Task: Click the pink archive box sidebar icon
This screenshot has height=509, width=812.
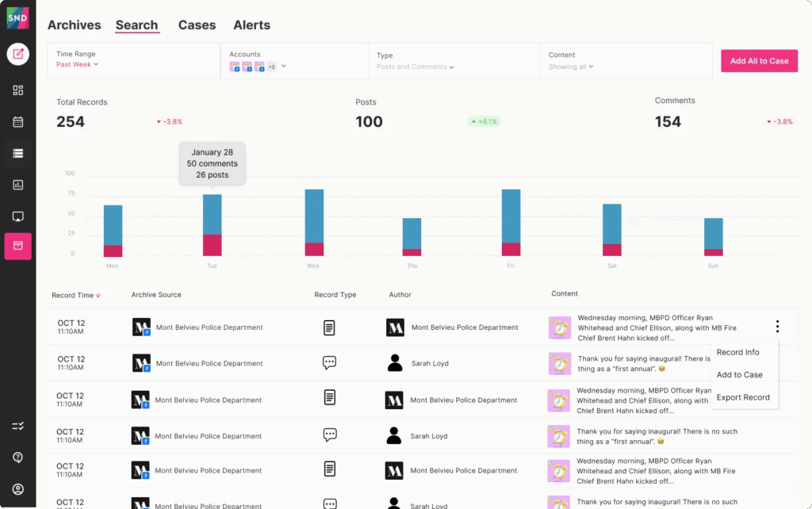Action: (17, 247)
